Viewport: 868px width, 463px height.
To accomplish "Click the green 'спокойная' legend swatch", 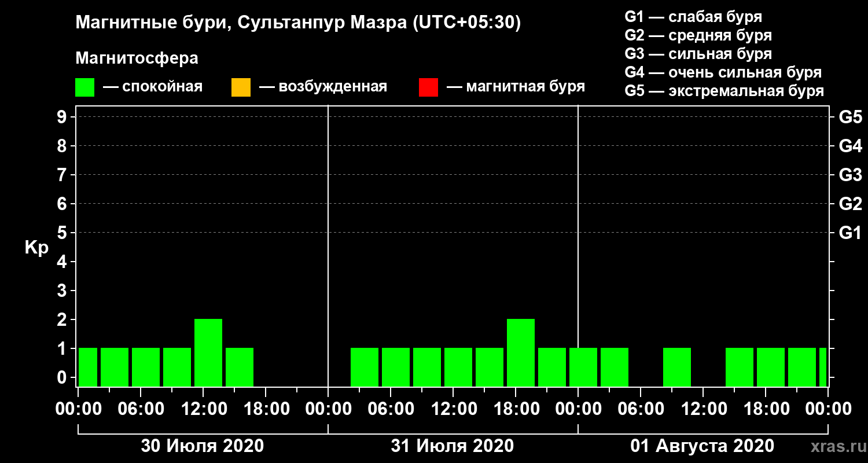I will coord(84,87).
